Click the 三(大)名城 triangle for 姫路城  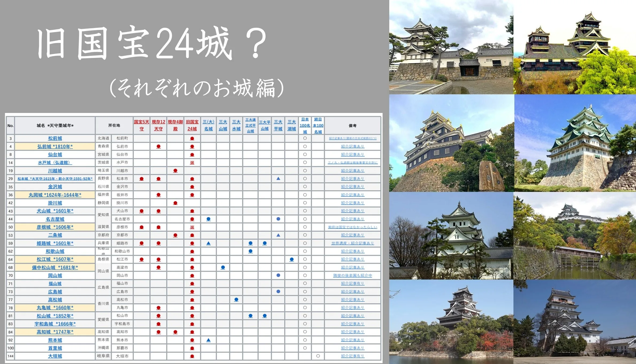[x=208, y=243]
